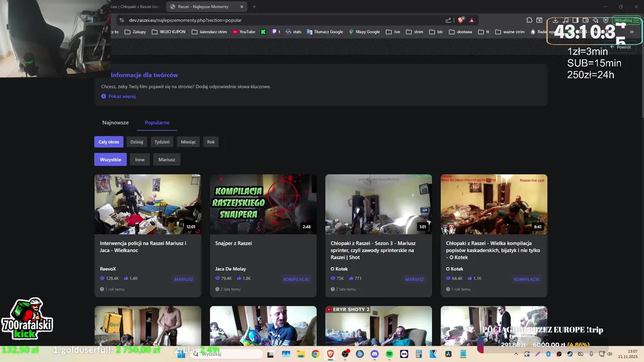Click the ReevoX author name
Screen dimensions: 644x362
click(108, 269)
